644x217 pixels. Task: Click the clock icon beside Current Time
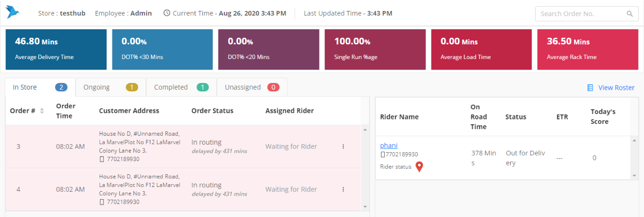pos(167,13)
